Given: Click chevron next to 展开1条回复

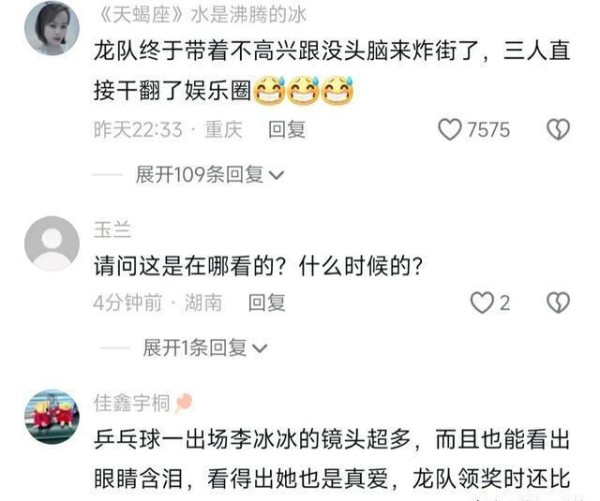Looking at the screenshot, I should [260, 349].
